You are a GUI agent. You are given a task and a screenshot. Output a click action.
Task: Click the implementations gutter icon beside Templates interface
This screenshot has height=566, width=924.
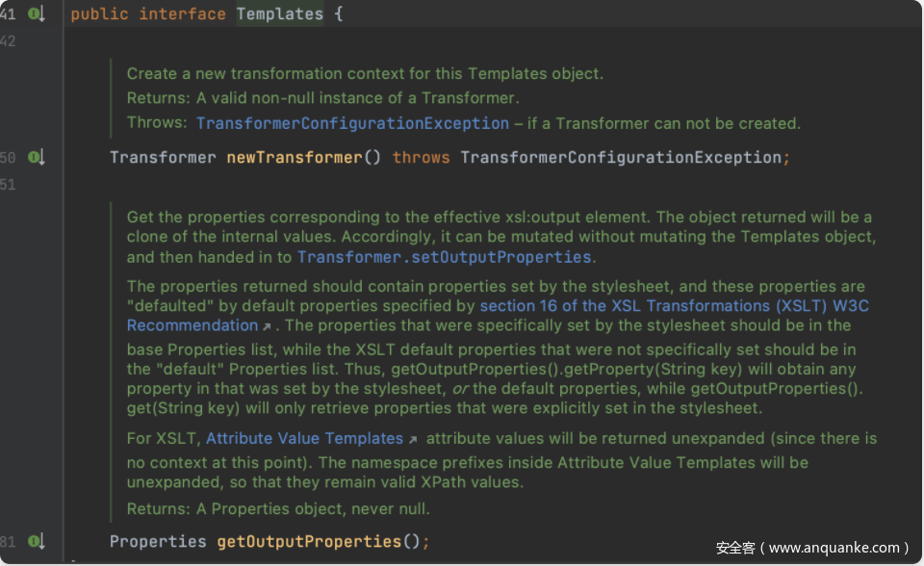coord(38,14)
